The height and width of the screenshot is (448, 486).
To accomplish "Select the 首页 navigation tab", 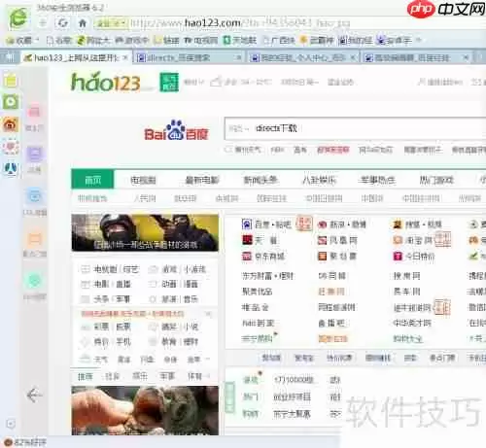I will pos(92,179).
